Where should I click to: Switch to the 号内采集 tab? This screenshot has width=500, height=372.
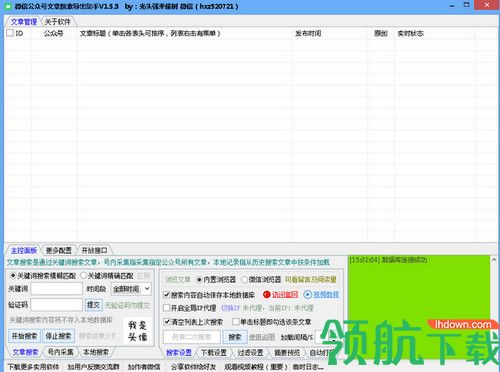point(60,352)
